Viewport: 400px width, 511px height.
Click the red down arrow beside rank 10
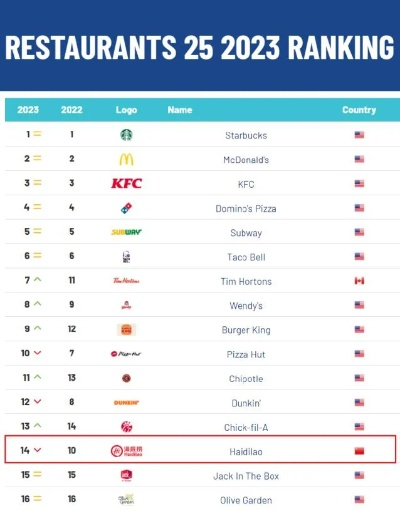click(38, 353)
